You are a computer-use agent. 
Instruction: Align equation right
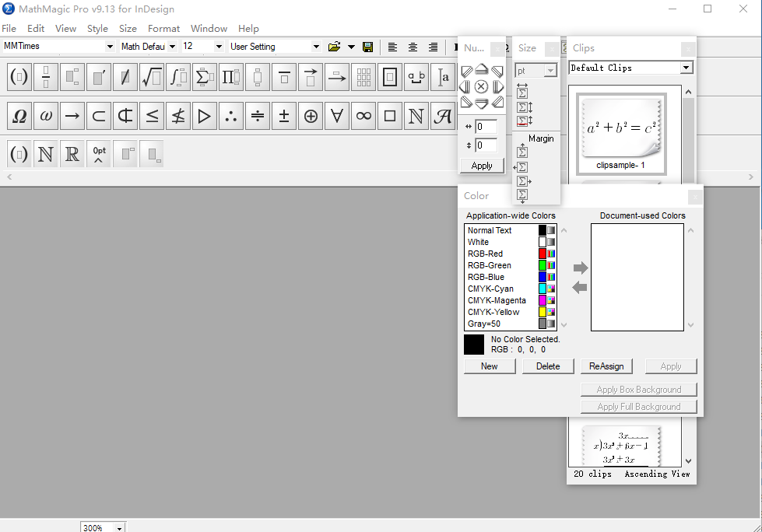[433, 47]
